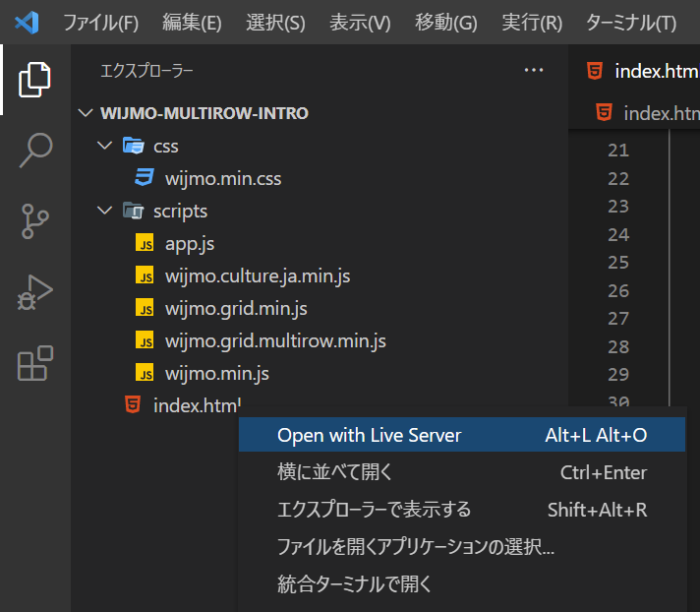
Task: Collapse the WIJMO-MULTIROW-INTRO root folder chevron
Action: (x=86, y=112)
